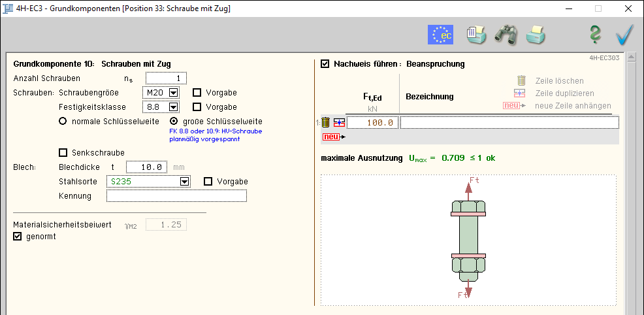This screenshot has width=644, height=315.
Task: Click the Eurocode EC flag icon
Action: (x=440, y=35)
